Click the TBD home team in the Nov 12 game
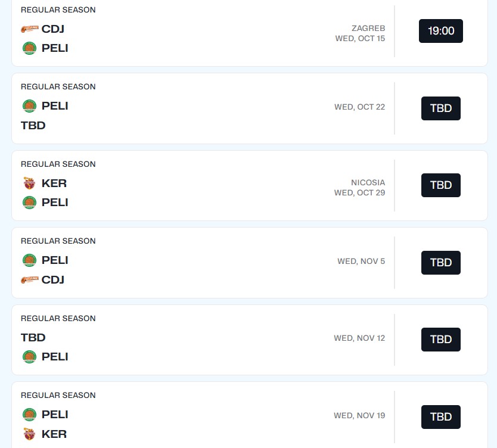497x448 pixels. (x=33, y=337)
